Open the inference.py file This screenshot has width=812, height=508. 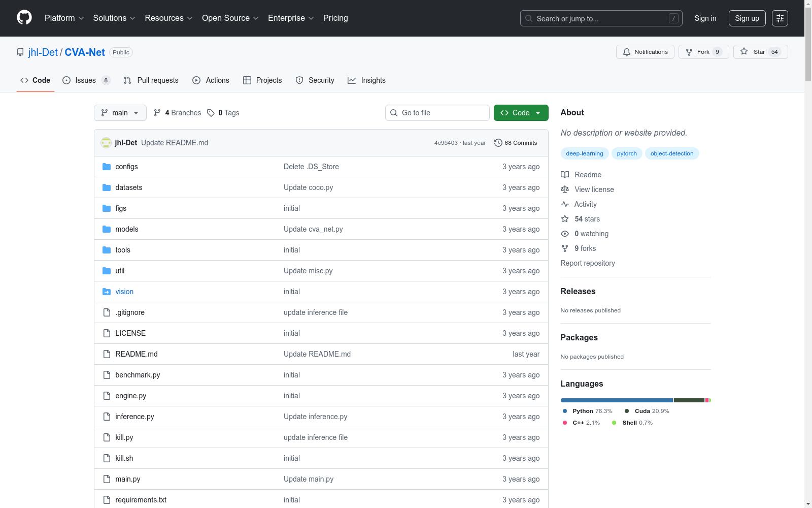pyautogui.click(x=134, y=417)
